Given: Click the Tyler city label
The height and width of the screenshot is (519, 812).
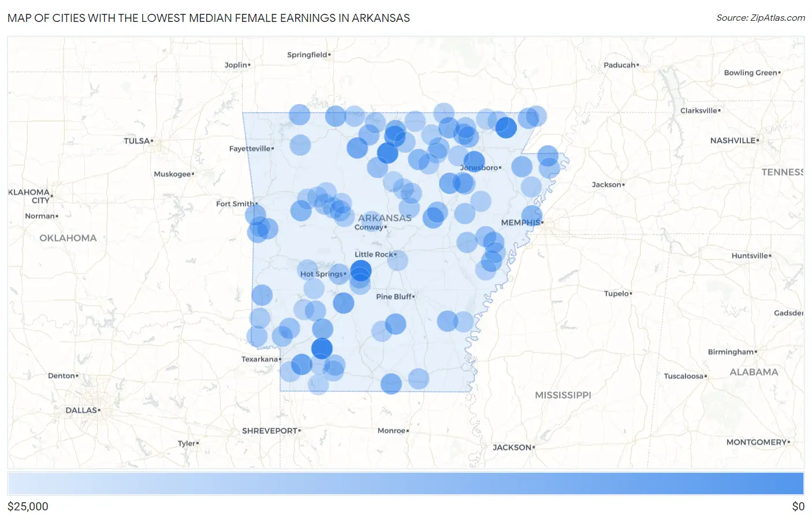Looking at the screenshot, I should (x=187, y=444).
